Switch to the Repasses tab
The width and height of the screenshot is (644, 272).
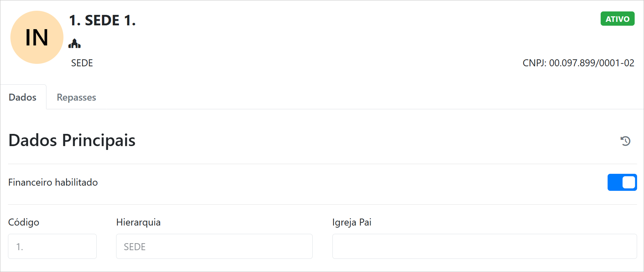pos(76,97)
